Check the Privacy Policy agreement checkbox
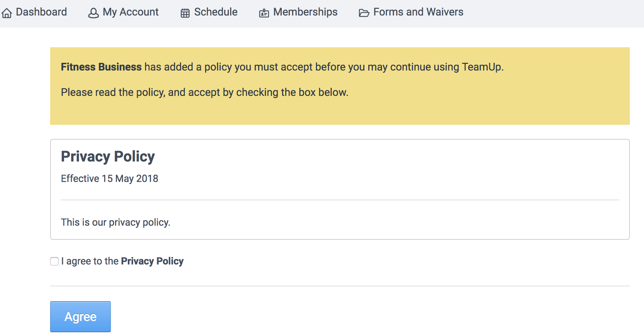 [x=54, y=261]
